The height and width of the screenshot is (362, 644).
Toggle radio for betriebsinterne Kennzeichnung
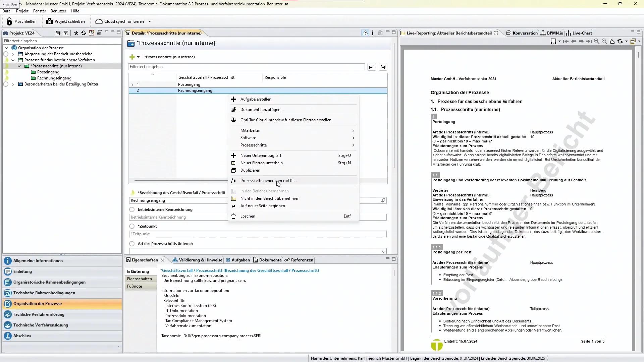(x=132, y=209)
